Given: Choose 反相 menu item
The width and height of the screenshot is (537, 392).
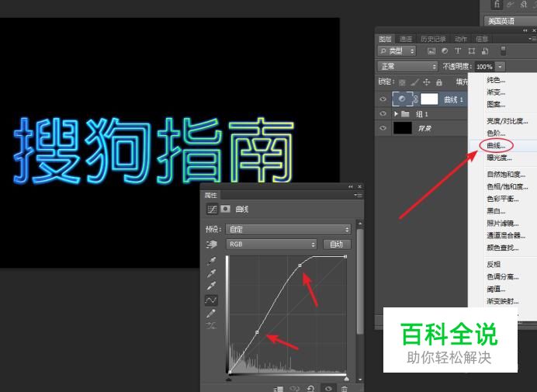Looking at the screenshot, I should tap(494, 264).
